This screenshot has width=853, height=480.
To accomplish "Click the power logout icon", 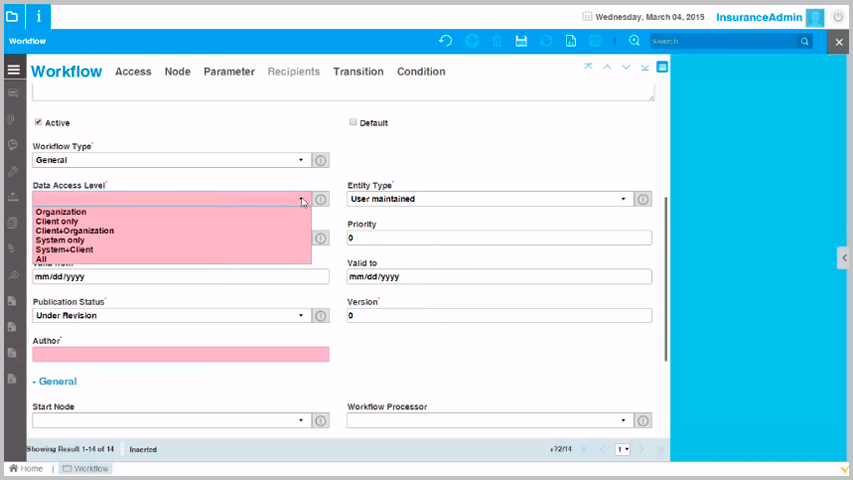I will point(838,17).
